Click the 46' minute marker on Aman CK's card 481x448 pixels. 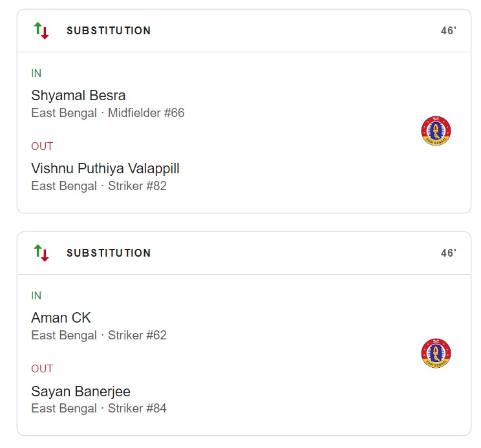click(x=448, y=253)
